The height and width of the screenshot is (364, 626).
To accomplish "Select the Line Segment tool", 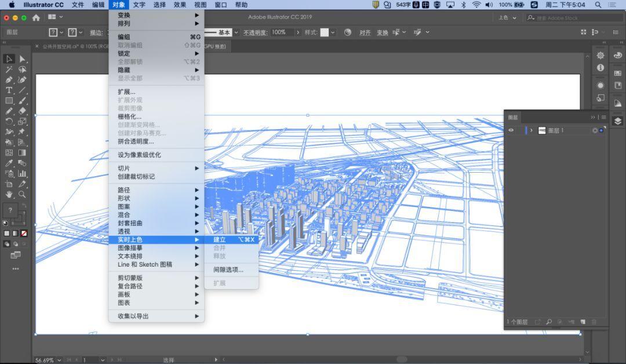I will (x=23, y=90).
